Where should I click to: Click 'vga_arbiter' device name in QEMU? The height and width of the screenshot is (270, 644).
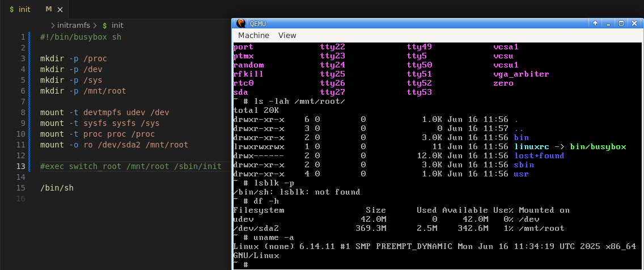click(521, 74)
